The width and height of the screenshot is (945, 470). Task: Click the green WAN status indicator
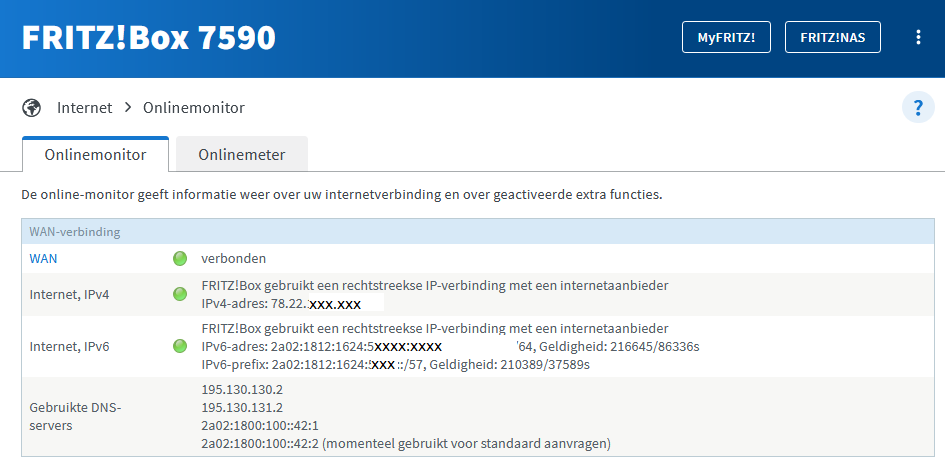coord(180,259)
